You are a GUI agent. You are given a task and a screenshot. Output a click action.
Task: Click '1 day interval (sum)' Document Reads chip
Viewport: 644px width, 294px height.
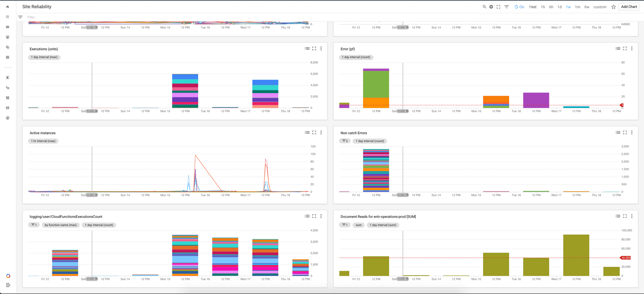[x=383, y=225]
